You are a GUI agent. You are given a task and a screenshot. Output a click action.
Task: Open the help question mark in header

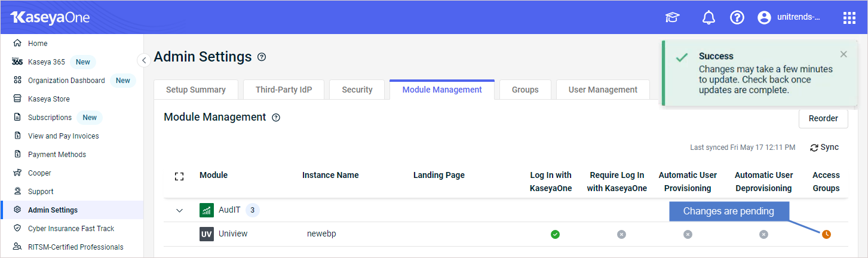737,18
